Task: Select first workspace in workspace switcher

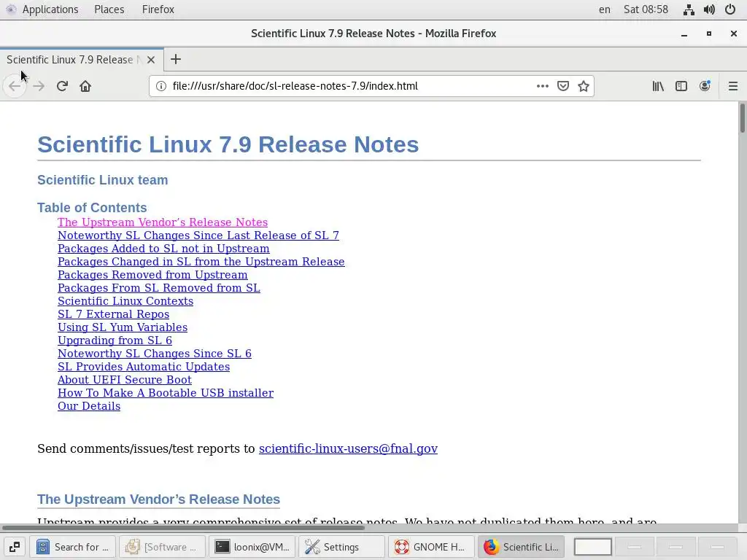Action: coord(593,547)
